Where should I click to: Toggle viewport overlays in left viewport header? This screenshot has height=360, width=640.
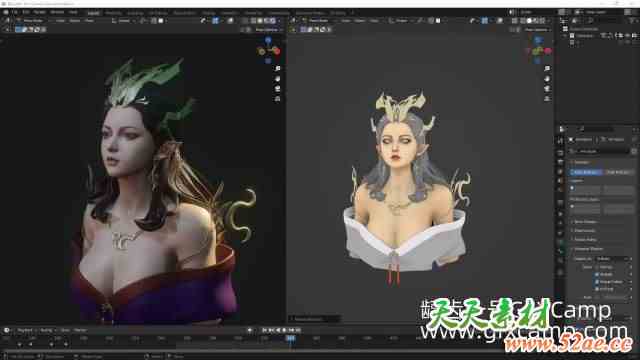click(231, 20)
